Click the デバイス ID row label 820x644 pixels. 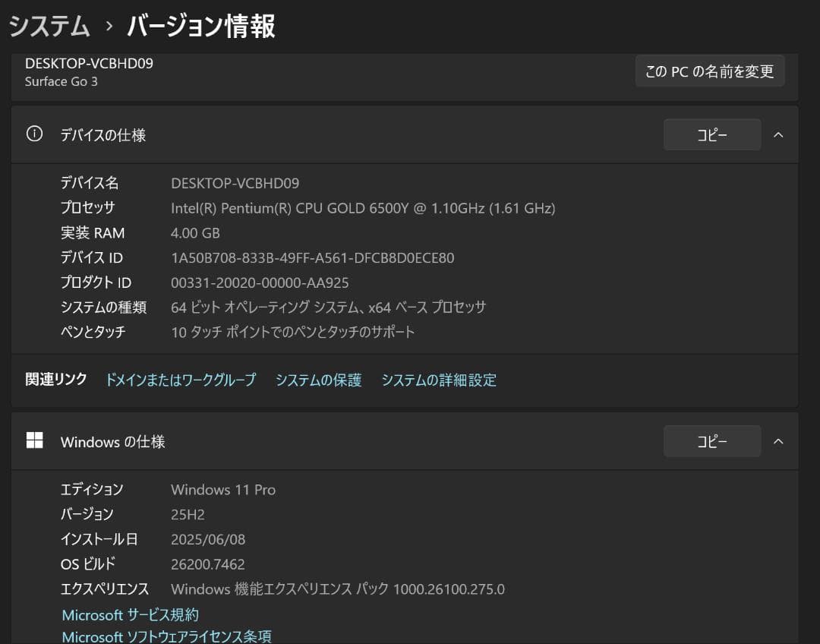pyautogui.click(x=92, y=257)
